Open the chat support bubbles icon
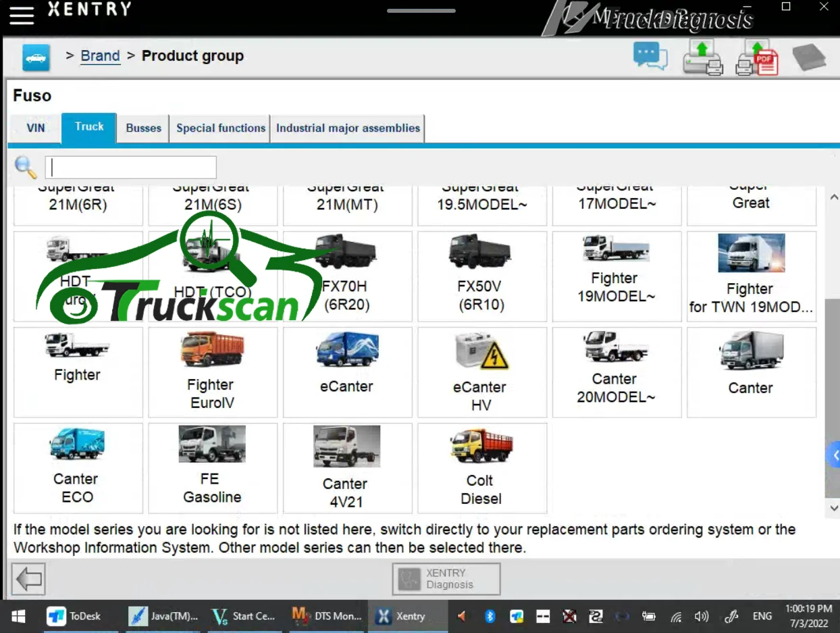This screenshot has height=633, width=840. point(650,56)
